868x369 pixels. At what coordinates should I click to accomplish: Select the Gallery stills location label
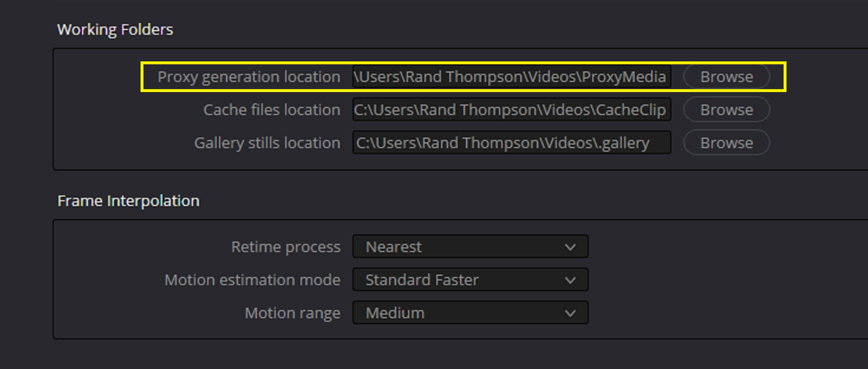click(267, 143)
